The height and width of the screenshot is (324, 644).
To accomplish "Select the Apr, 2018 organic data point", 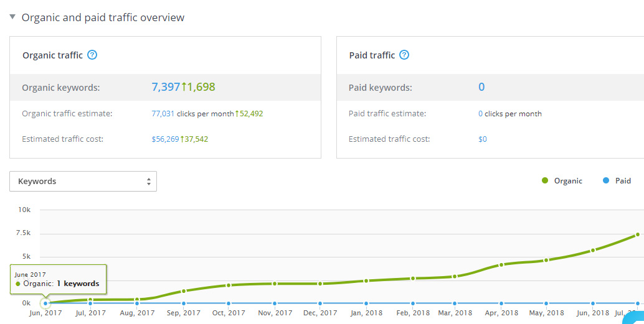I will [501, 265].
